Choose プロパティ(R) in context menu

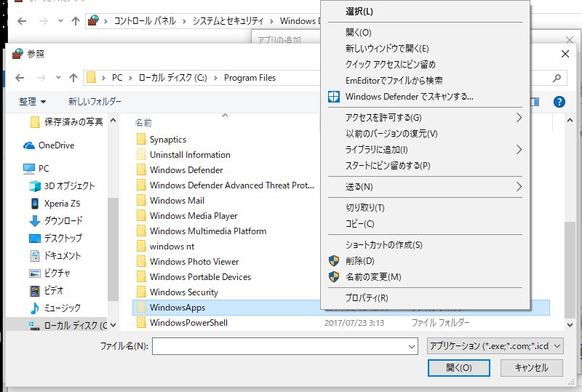coord(425,298)
